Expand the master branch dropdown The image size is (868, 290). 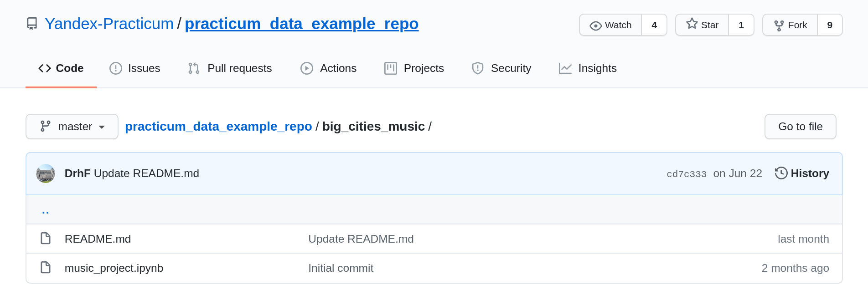[x=72, y=127]
